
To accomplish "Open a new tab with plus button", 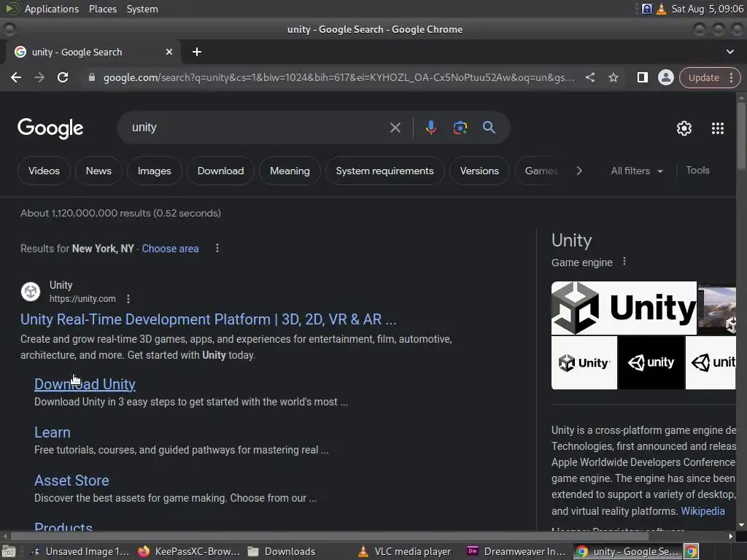I will pos(197,52).
